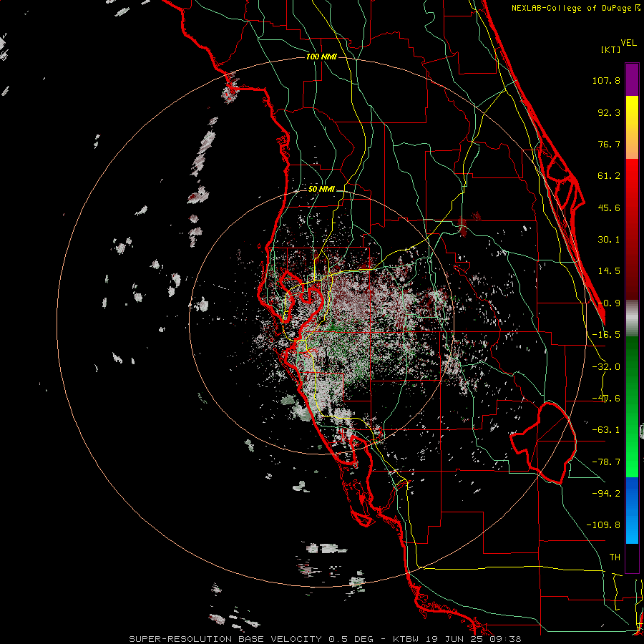Viewport: 644px width, 644px height.
Task: Click the [KT] units label
Action: click(x=611, y=49)
